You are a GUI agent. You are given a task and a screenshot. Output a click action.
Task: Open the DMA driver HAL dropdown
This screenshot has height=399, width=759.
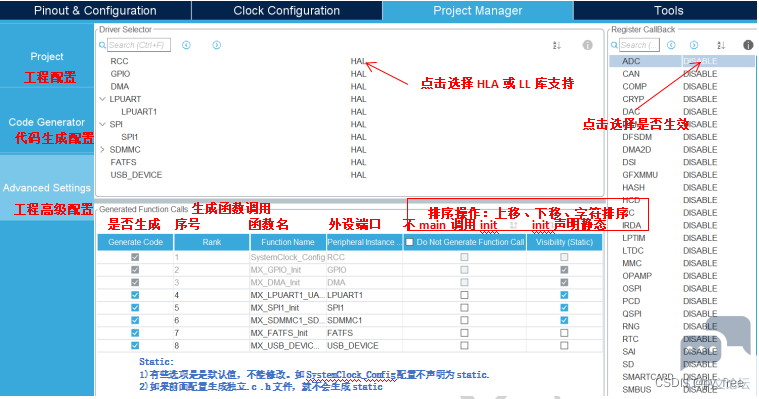coord(358,86)
